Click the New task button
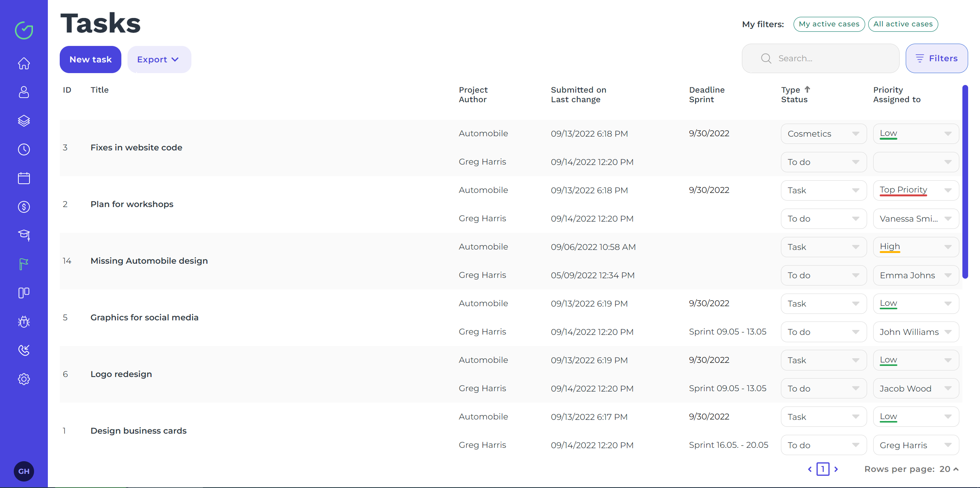This screenshot has height=488, width=980. 90,59
